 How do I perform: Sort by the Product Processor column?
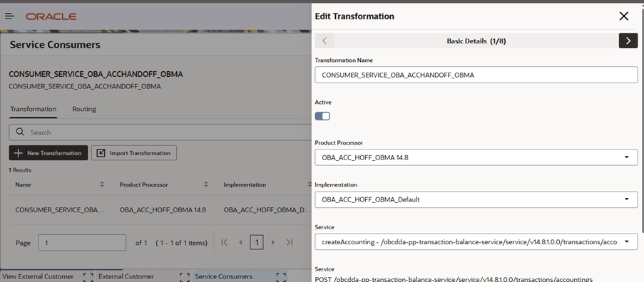(206, 184)
